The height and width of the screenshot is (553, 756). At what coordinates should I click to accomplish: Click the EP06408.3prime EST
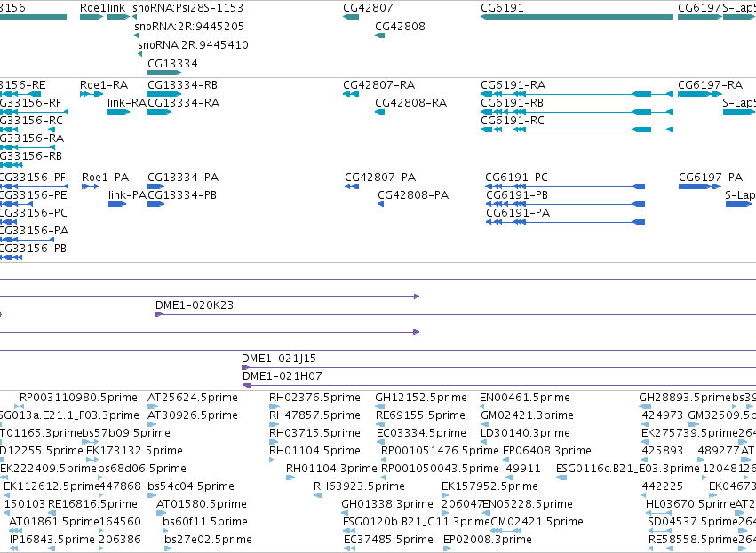point(505,460)
